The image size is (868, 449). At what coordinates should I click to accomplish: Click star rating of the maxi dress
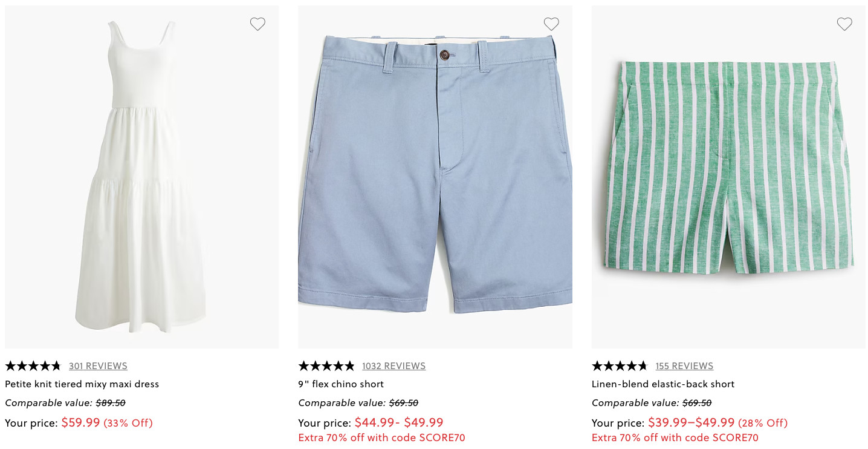[x=33, y=366]
